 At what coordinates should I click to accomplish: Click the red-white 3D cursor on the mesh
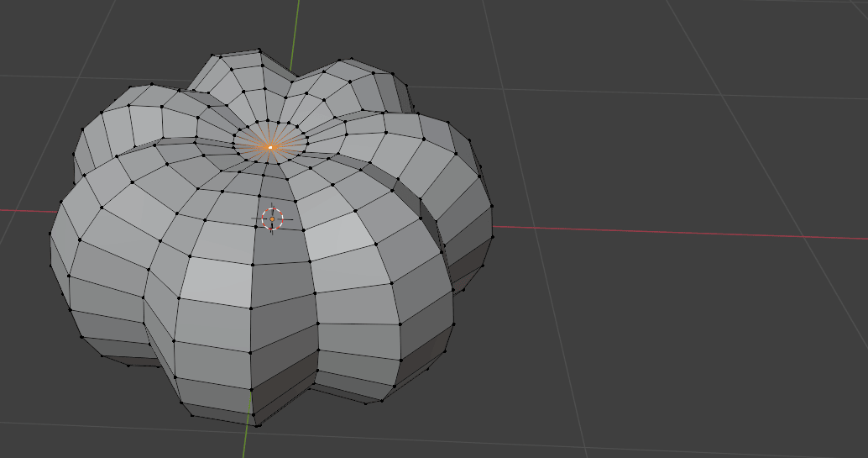(272, 219)
